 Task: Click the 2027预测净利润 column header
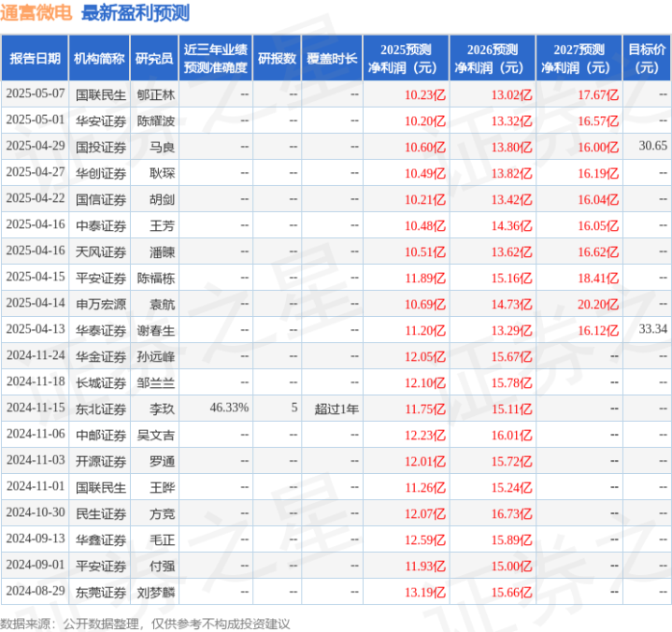579,58
